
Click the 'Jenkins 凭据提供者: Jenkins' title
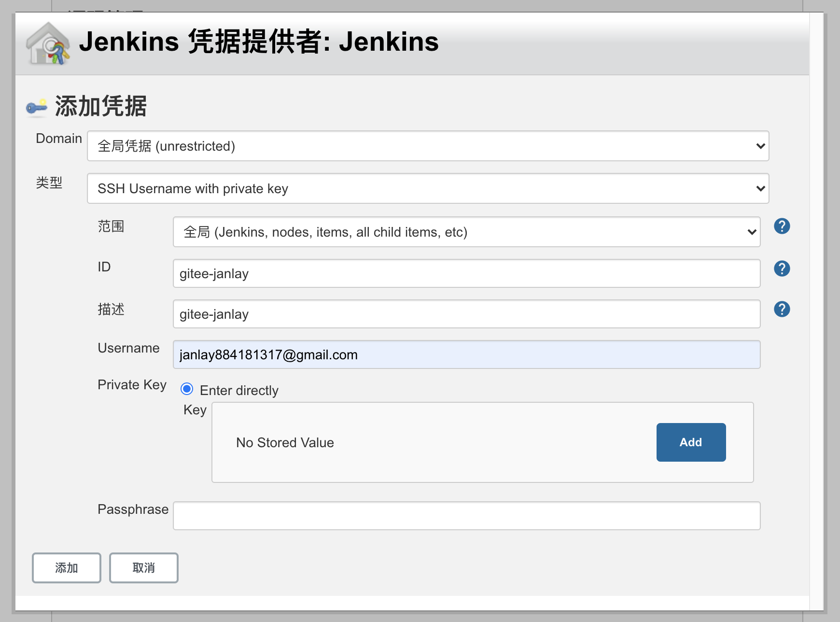[x=259, y=42]
